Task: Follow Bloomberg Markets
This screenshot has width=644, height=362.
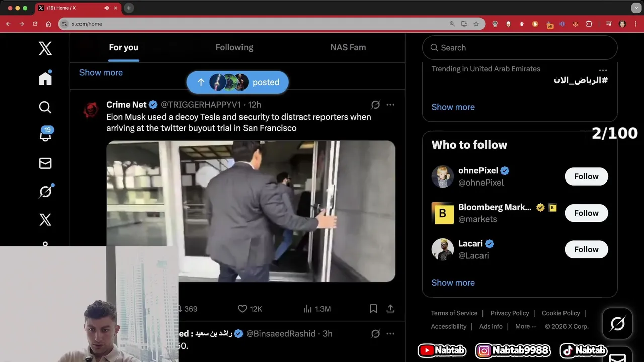Action: (x=586, y=213)
